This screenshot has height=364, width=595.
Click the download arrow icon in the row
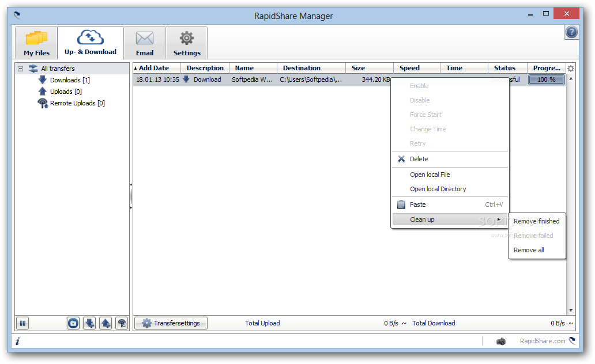pos(186,79)
